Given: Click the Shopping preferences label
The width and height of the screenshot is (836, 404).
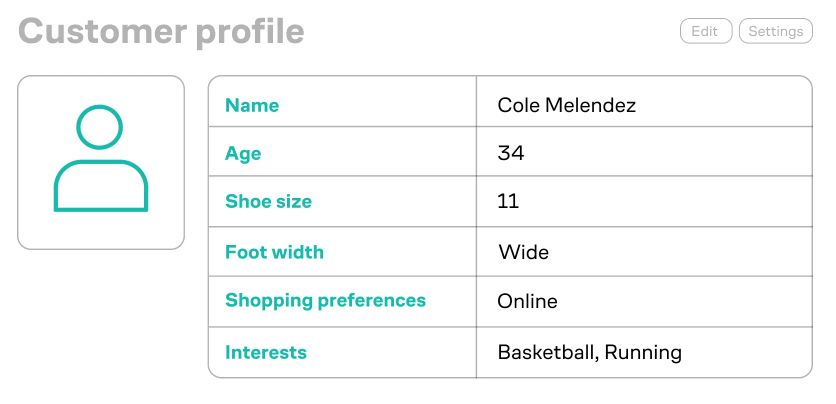Looking at the screenshot, I should coord(325,301).
